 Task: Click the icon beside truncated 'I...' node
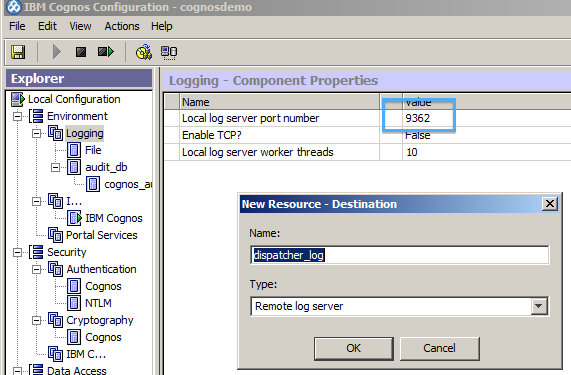coord(55,201)
